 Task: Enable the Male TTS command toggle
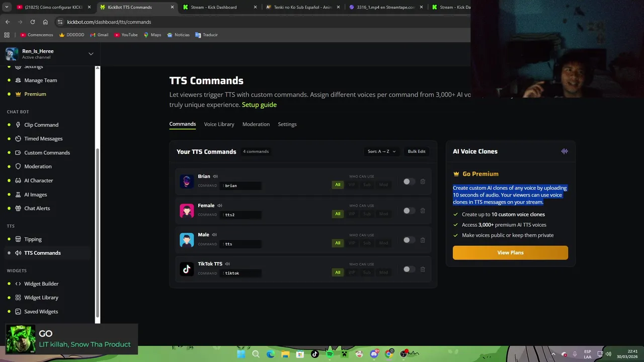[x=409, y=240]
